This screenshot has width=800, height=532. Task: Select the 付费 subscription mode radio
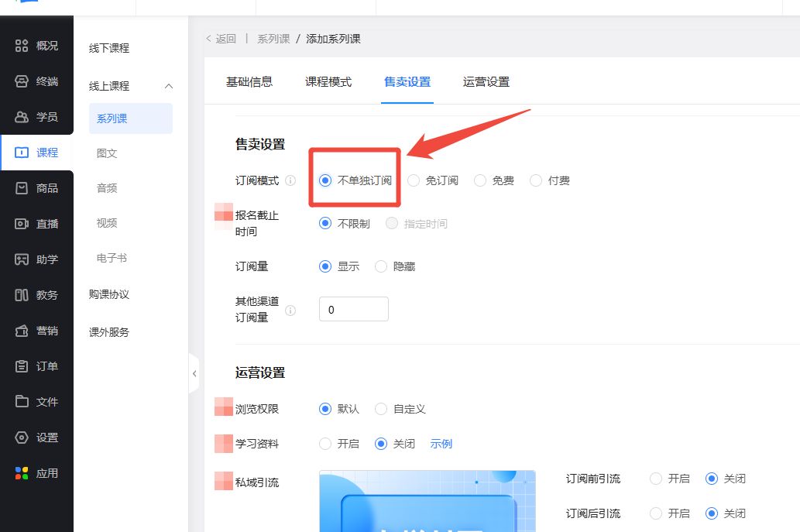point(536,180)
